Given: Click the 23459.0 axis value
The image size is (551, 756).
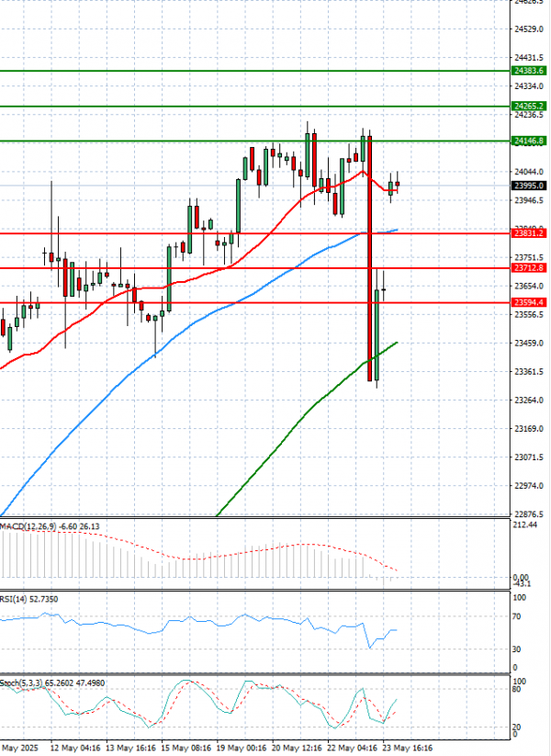Looking at the screenshot, I should pyautogui.click(x=529, y=344).
